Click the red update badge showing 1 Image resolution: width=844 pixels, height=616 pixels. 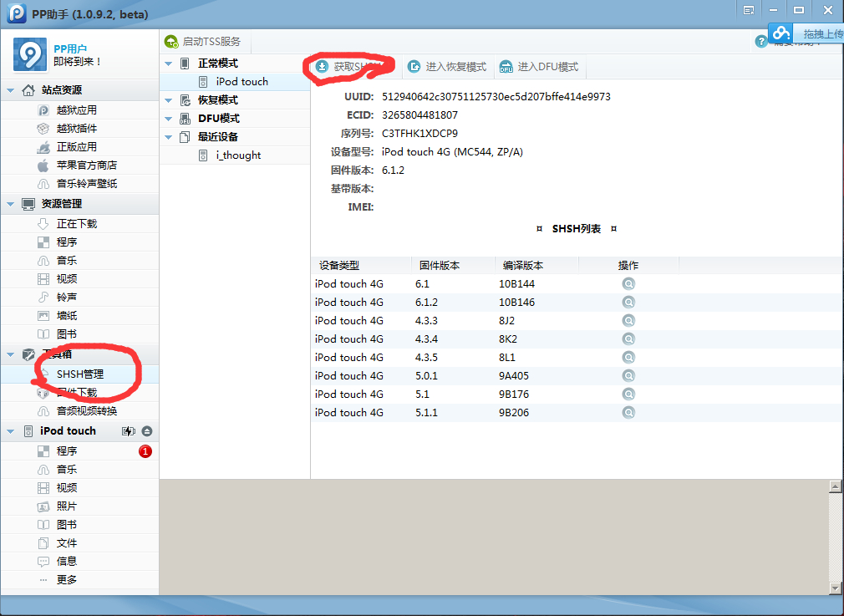[x=145, y=451]
